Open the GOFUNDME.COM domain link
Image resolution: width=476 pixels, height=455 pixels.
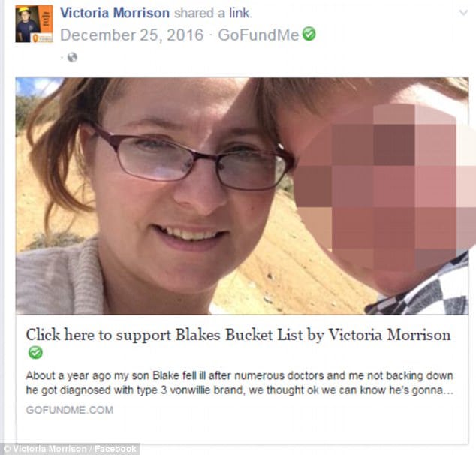click(70, 410)
